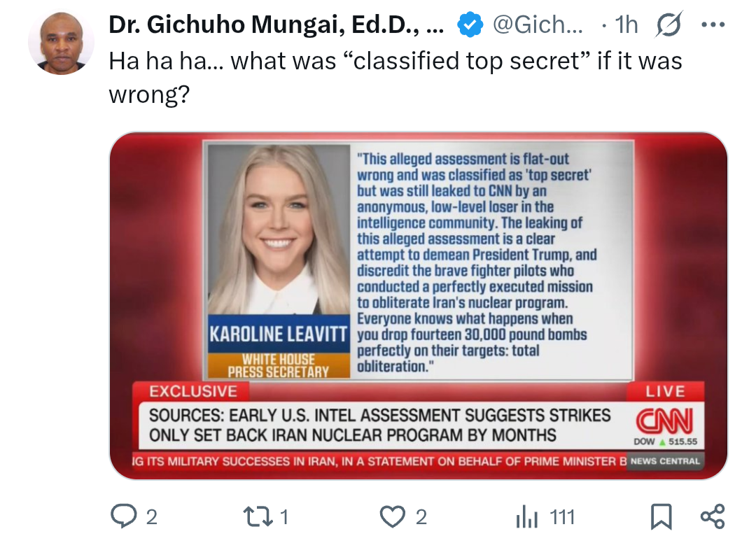756x550 pixels.
Task: Click the 111 views count
Action: [x=562, y=517]
